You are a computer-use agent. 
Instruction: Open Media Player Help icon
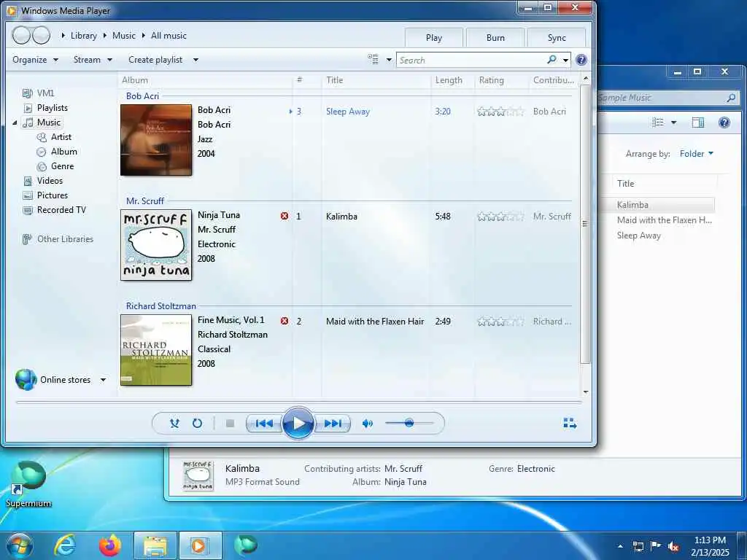581,60
